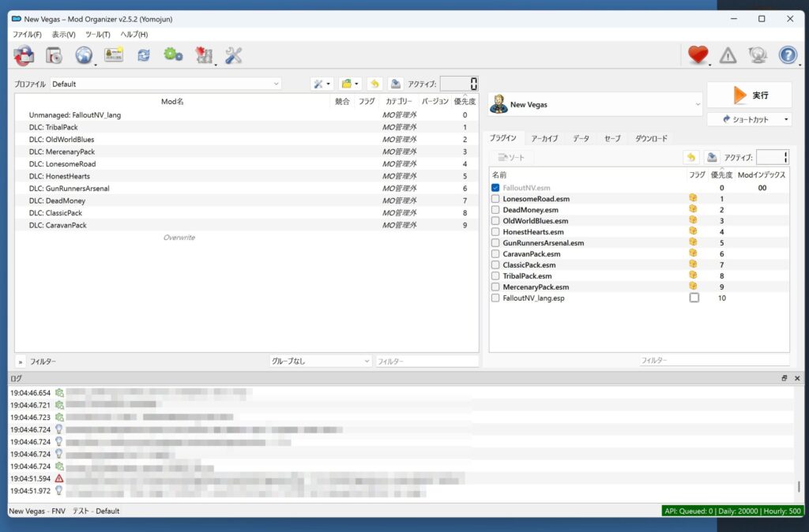Open Executables green gears icon
The width and height of the screenshot is (809, 532).
tap(173, 54)
